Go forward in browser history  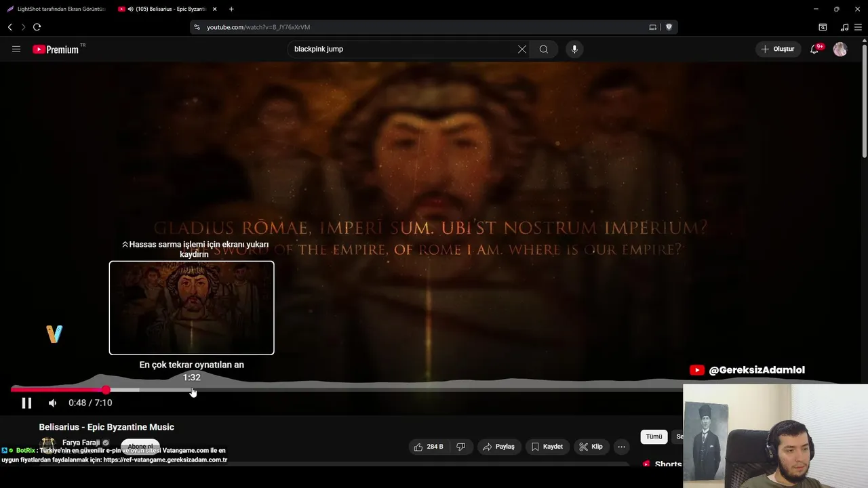tap(23, 27)
